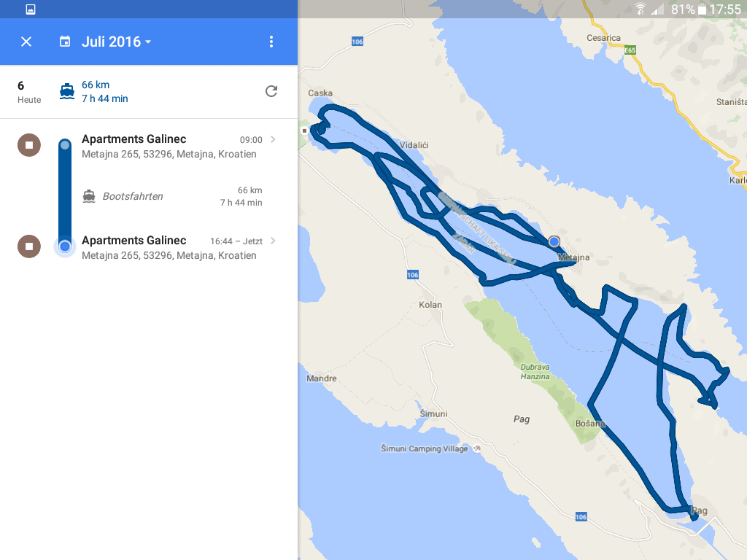Tap the Wi-Fi icon in status bar
The height and width of the screenshot is (560, 747).
[640, 9]
